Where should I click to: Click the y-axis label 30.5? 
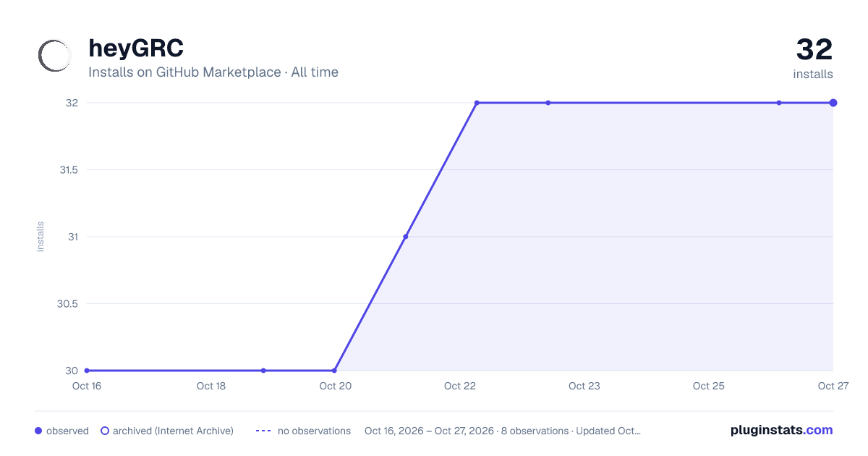click(67, 304)
